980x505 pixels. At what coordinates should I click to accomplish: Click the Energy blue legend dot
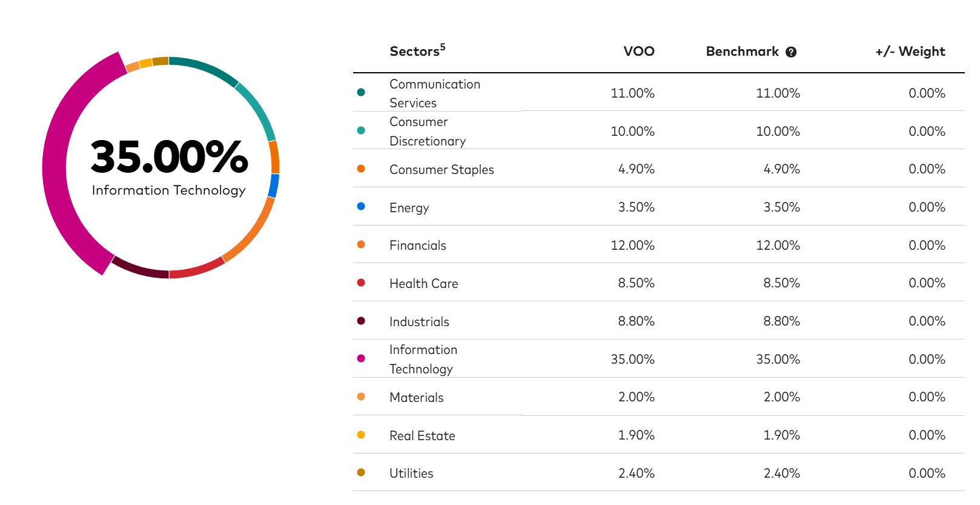[x=361, y=206]
